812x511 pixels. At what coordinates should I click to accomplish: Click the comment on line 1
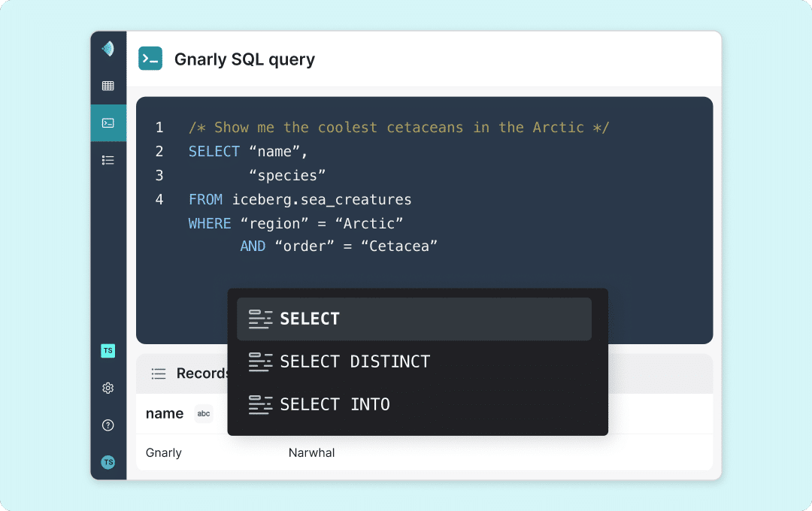point(398,127)
